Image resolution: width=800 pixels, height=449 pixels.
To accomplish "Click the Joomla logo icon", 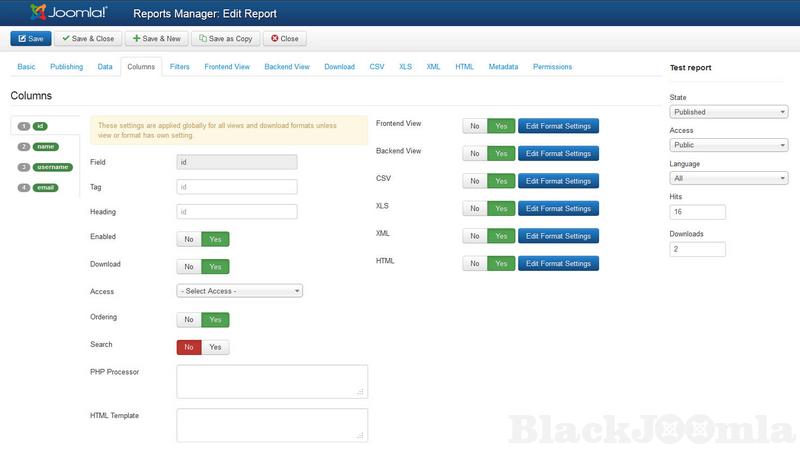I will point(39,13).
